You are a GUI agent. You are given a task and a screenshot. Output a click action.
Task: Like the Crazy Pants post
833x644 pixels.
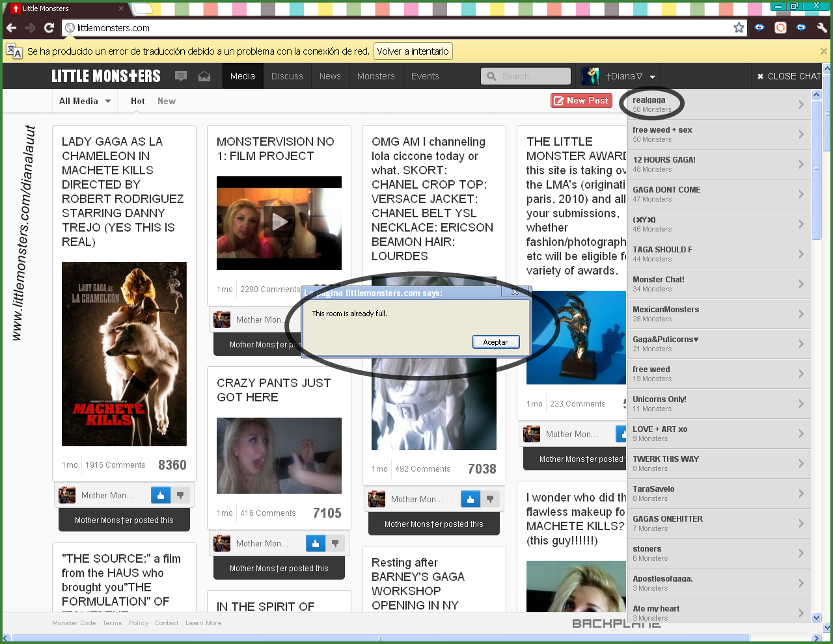316,543
